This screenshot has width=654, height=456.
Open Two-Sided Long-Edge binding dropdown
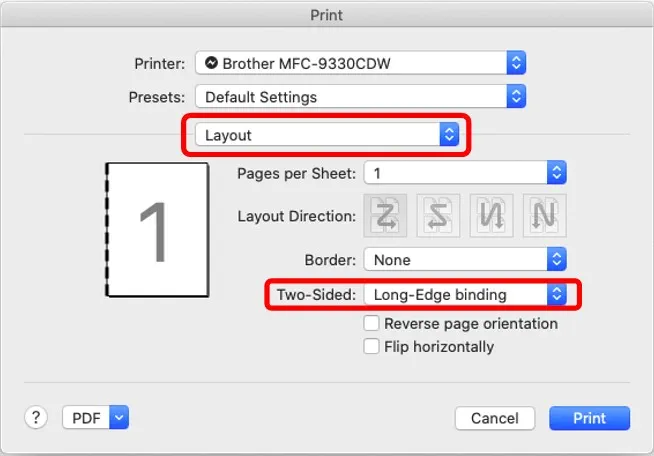pyautogui.click(x=465, y=295)
